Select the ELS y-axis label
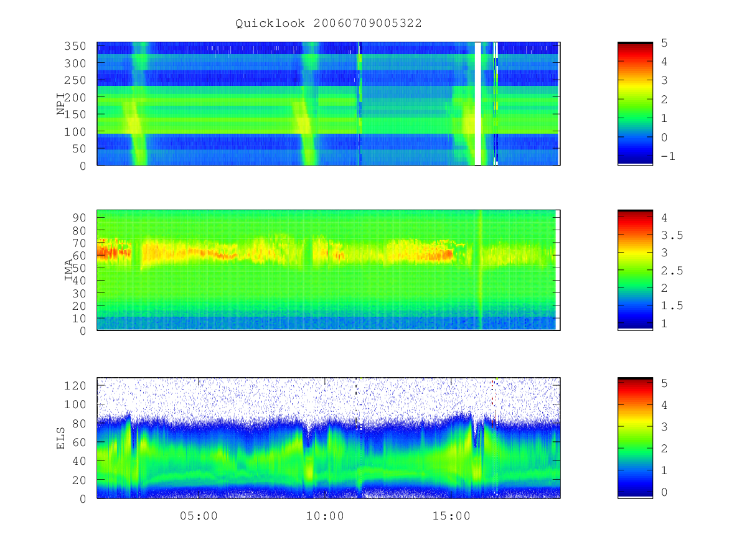The image size is (747, 560). click(61, 438)
